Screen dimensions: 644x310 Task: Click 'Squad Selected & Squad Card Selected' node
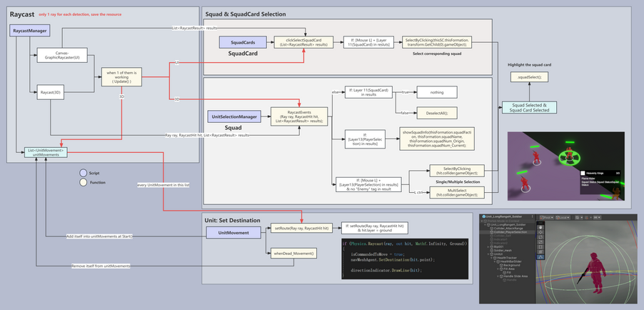coord(529,108)
